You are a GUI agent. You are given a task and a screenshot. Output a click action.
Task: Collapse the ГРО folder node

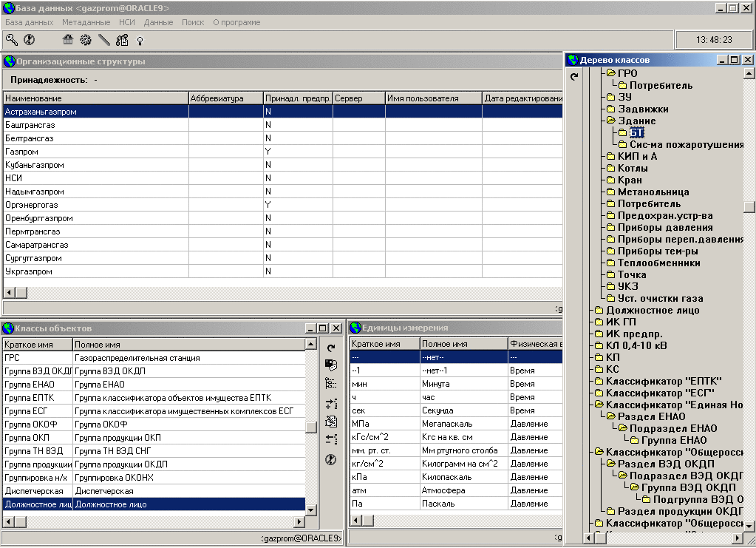click(x=611, y=73)
